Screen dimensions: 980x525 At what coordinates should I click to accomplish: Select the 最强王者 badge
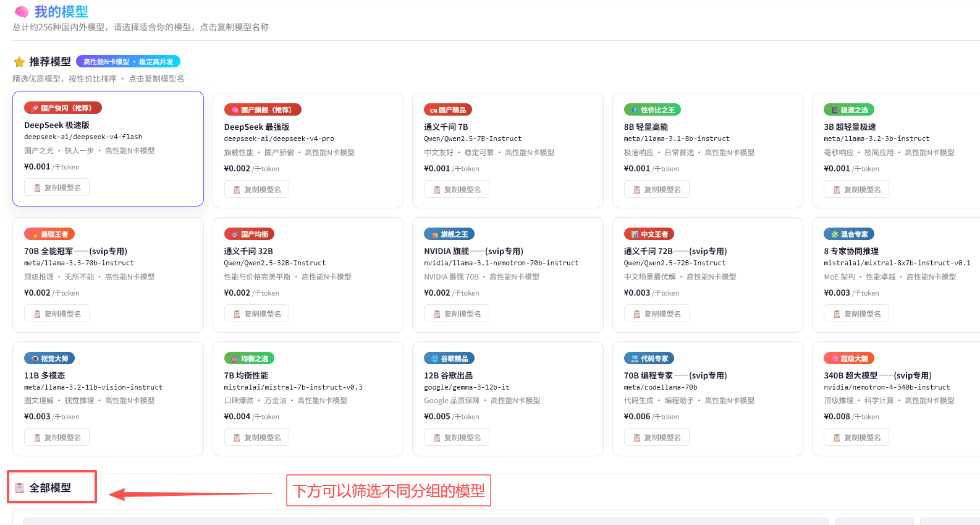49,234
